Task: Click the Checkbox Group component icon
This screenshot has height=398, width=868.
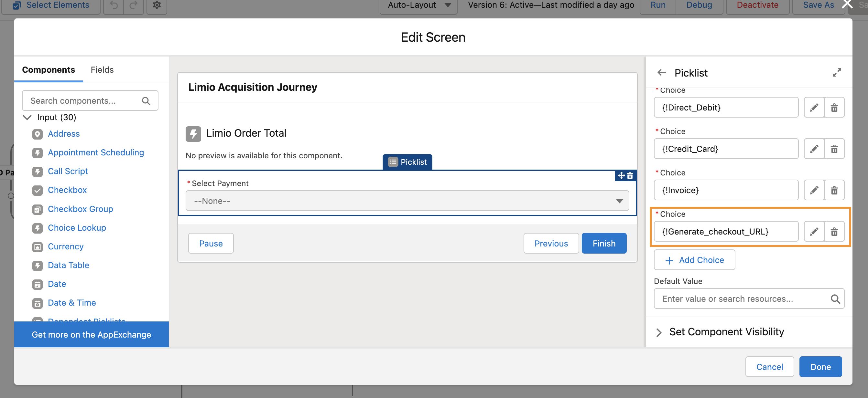Action: click(38, 209)
